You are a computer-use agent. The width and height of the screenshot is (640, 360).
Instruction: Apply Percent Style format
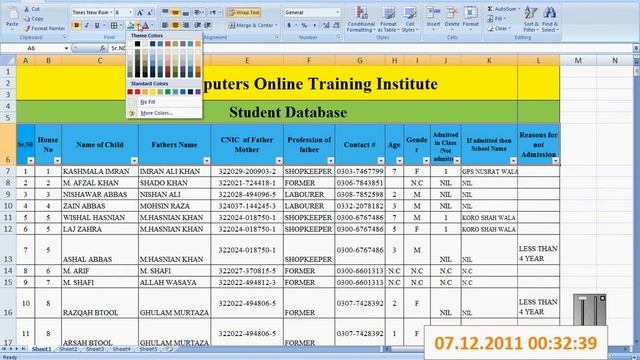[304, 25]
